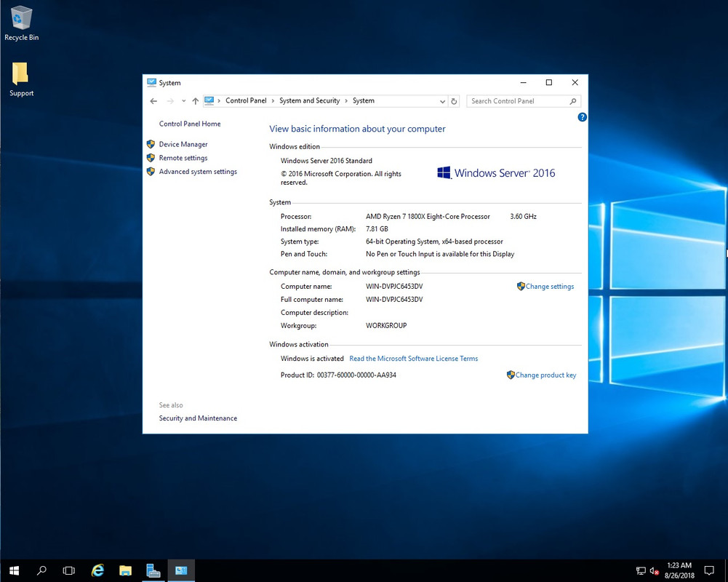
Task: Click the Windows Server 2016 logo
Action: (496, 173)
